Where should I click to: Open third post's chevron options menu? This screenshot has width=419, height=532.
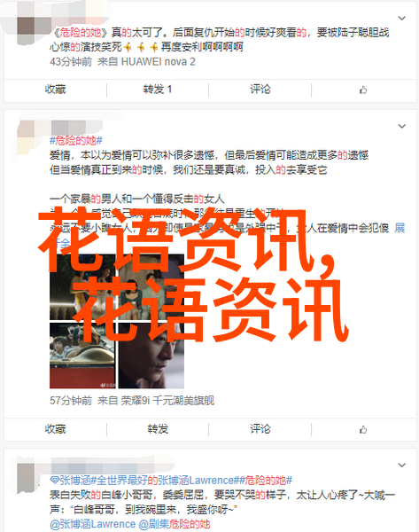[x=401, y=465]
